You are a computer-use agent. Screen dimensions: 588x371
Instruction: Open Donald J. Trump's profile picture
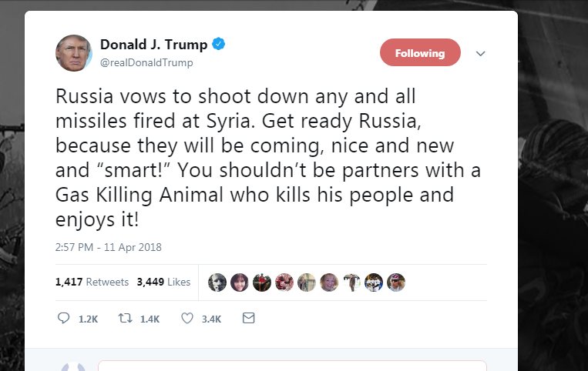click(x=74, y=53)
